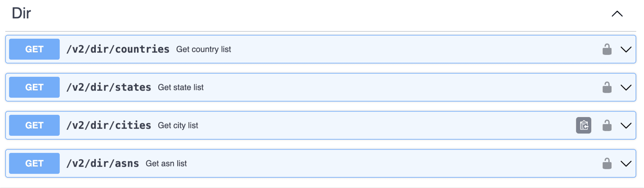Expand the cities endpoint chevron
Image resolution: width=644 pixels, height=188 pixels.
coord(626,125)
